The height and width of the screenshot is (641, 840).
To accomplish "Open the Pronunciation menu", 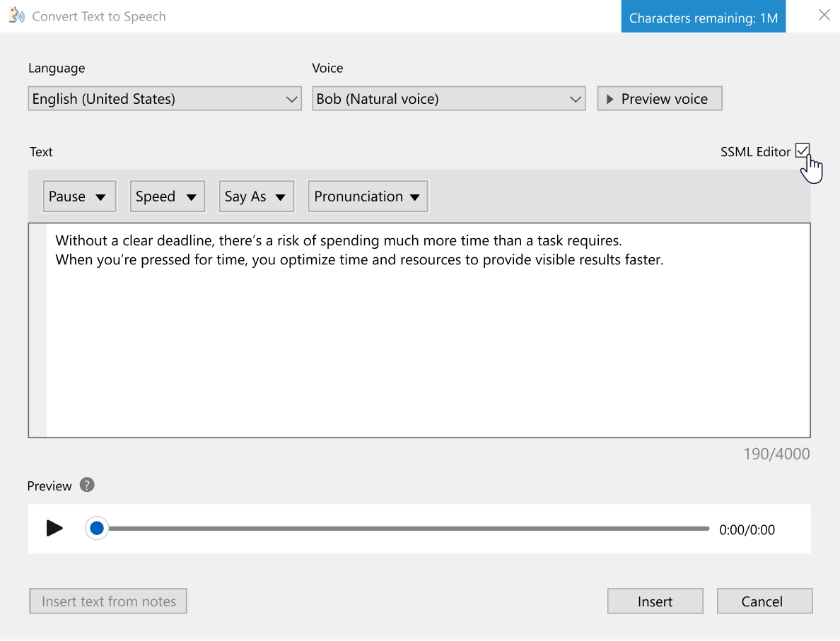I will [x=368, y=196].
